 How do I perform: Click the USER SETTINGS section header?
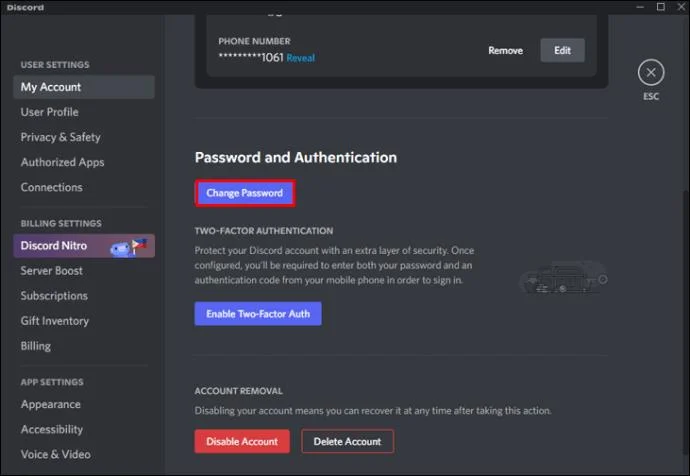(55, 65)
